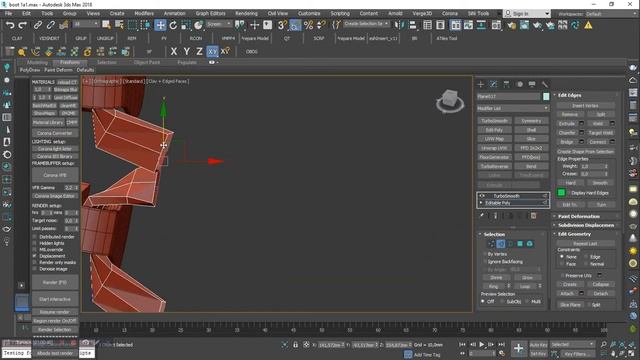Click the Corona VFB button
This screenshot has width=640, height=360.
(x=55, y=175)
